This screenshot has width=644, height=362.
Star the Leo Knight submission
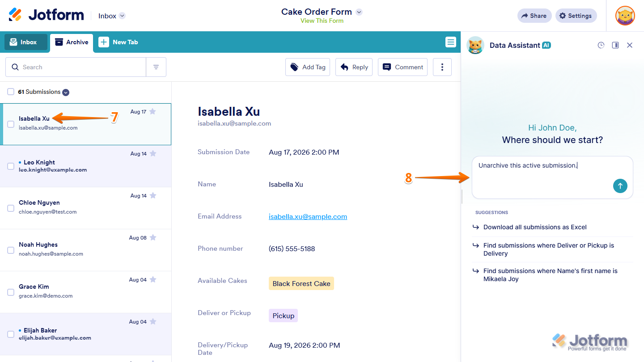153,153
